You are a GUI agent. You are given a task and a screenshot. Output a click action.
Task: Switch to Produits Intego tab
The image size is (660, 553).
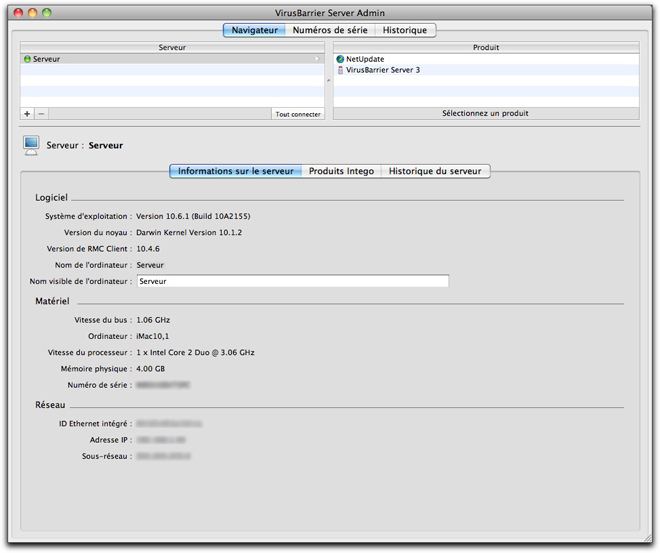click(341, 171)
